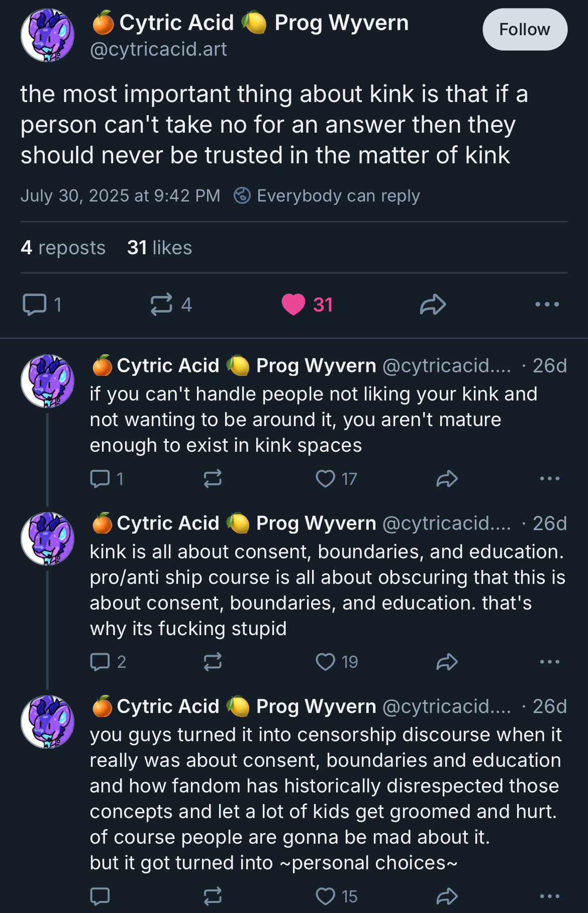The height and width of the screenshot is (913, 588).
Task: Share the main post
Action: [433, 305]
